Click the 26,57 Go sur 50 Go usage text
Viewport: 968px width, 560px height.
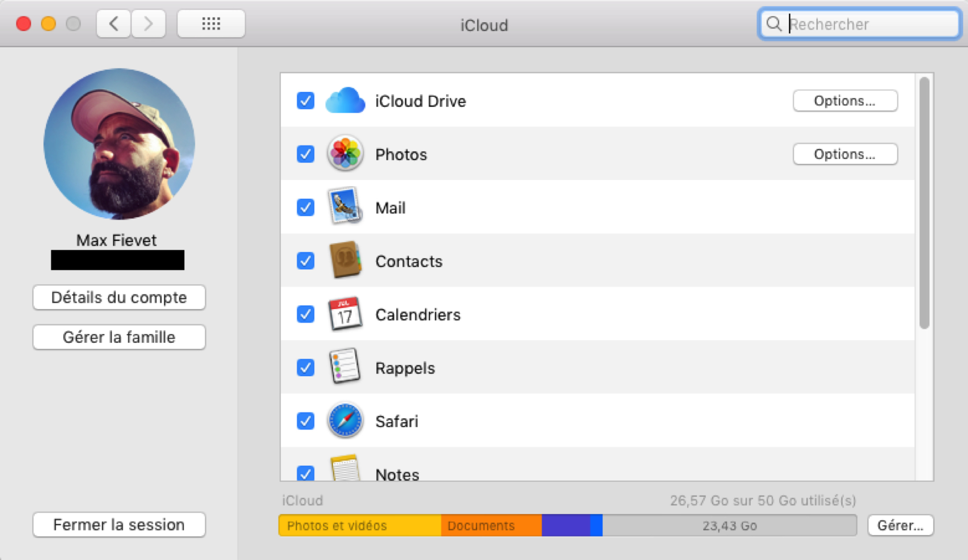click(x=763, y=501)
